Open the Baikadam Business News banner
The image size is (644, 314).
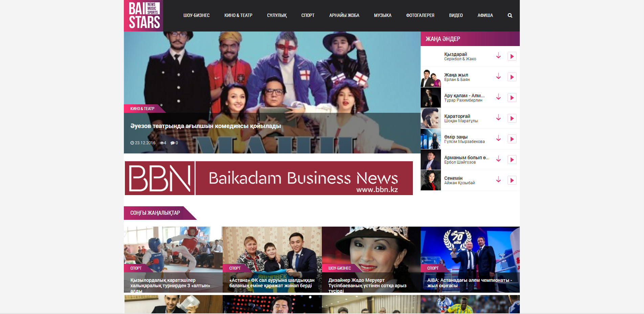pyautogui.click(x=269, y=178)
